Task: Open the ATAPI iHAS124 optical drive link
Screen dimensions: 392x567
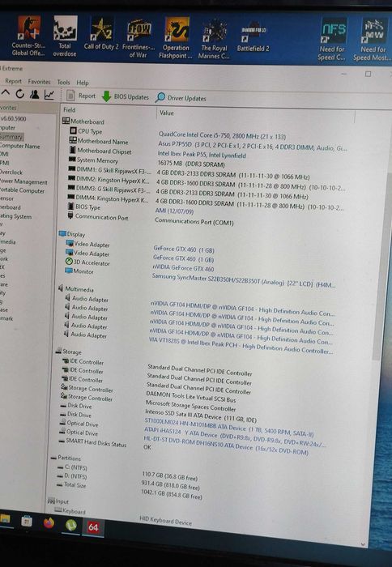Action: (235, 436)
